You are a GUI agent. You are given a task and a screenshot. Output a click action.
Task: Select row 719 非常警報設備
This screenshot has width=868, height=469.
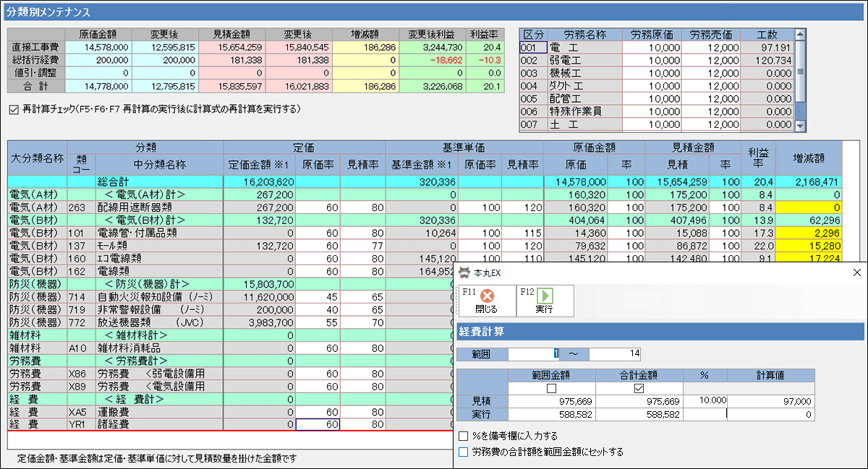(x=231, y=309)
